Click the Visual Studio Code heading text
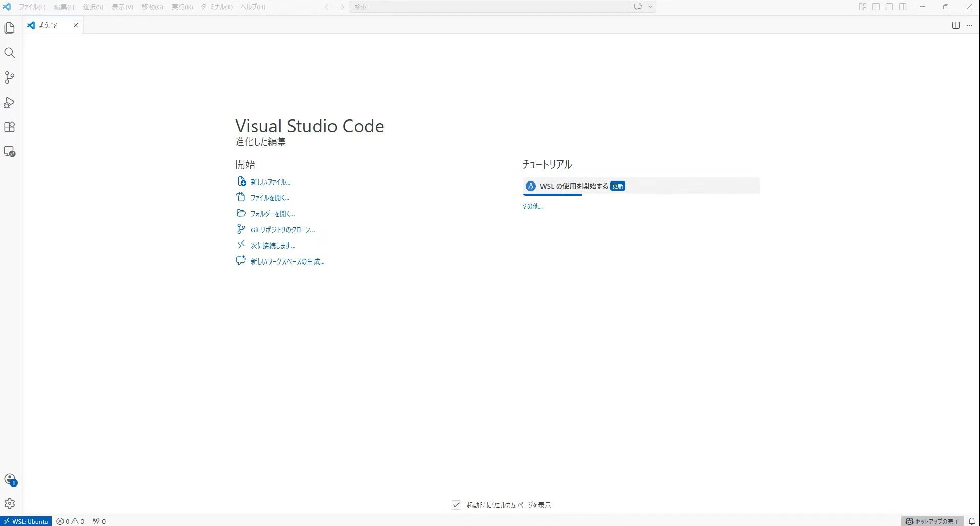 309,126
